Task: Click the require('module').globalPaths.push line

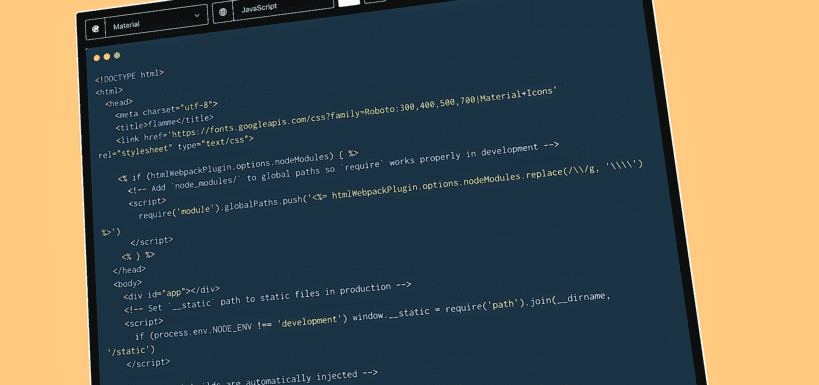Action: click(390, 189)
